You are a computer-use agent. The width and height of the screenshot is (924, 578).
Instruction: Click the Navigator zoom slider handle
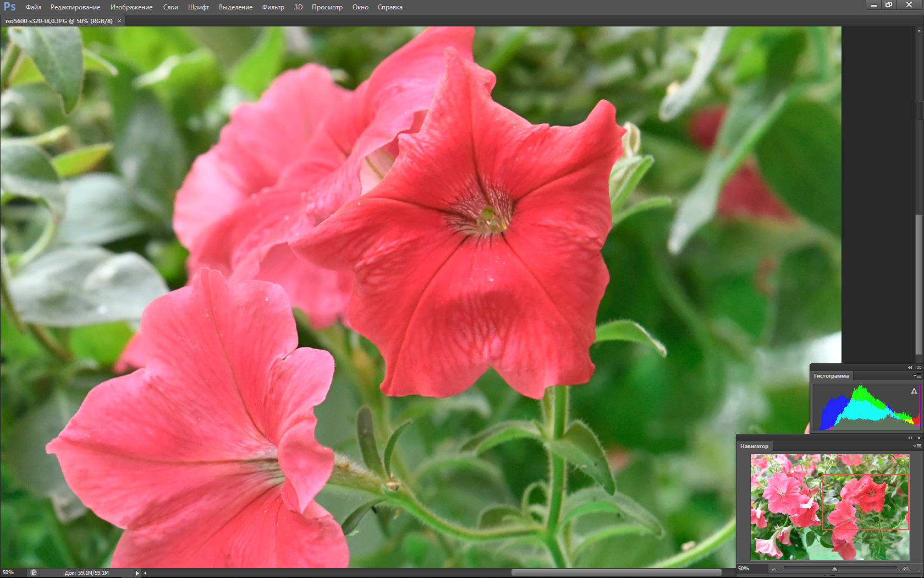834,569
